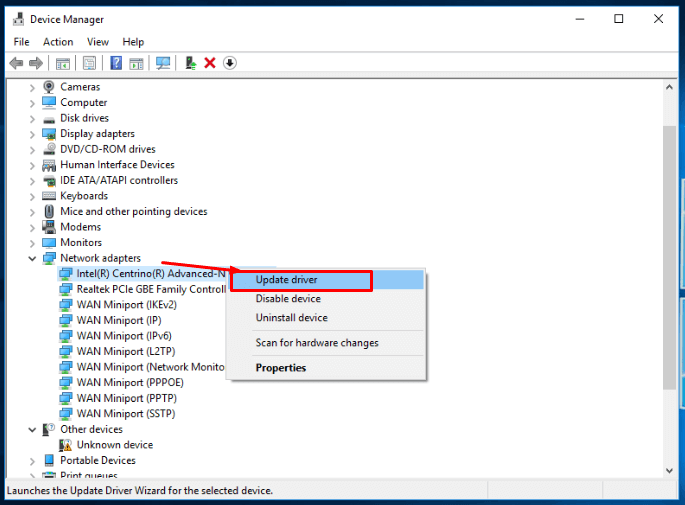
Task: Choose Properties in the context menu
Action: (281, 368)
